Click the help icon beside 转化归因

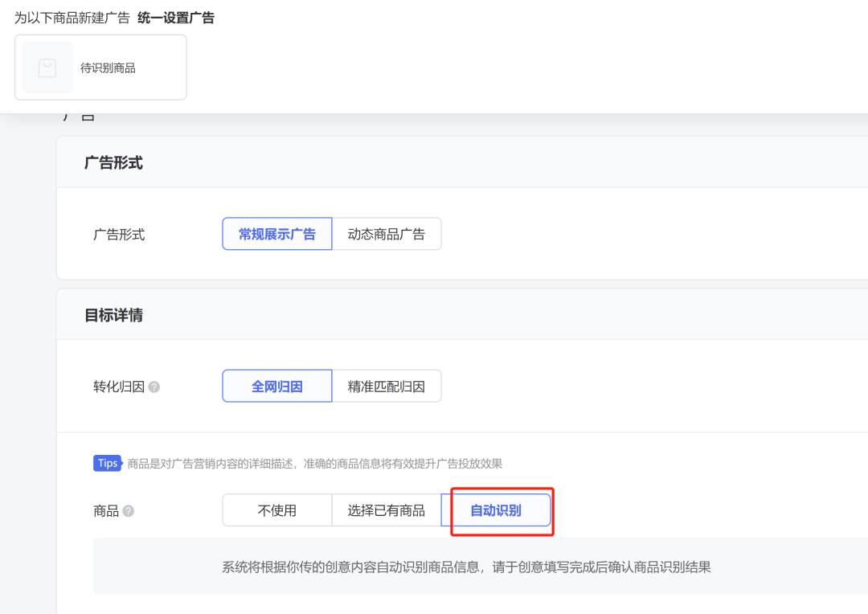(154, 387)
